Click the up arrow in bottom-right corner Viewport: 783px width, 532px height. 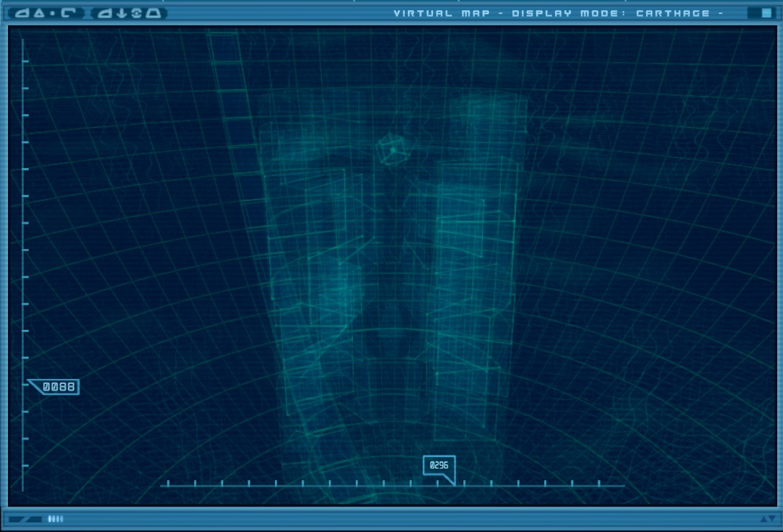point(764,519)
